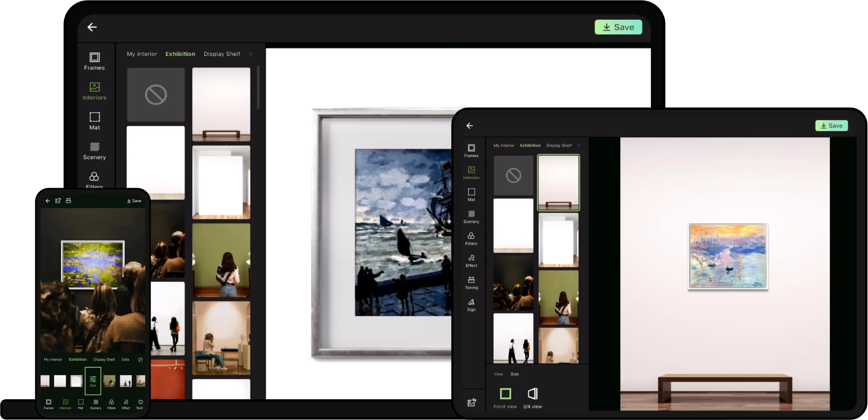Switch to Exhibition tab on the tablet
Image resolution: width=868 pixels, height=420 pixels.
[x=530, y=145]
